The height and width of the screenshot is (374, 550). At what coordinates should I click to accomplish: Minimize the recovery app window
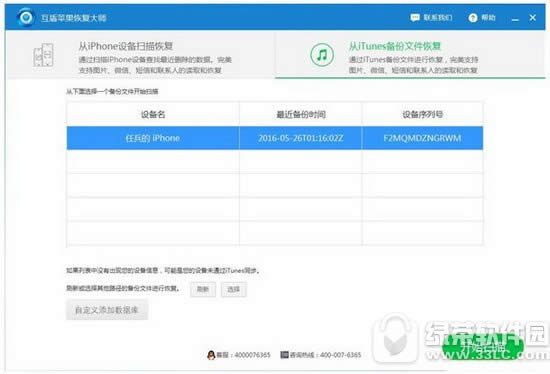tap(515, 18)
